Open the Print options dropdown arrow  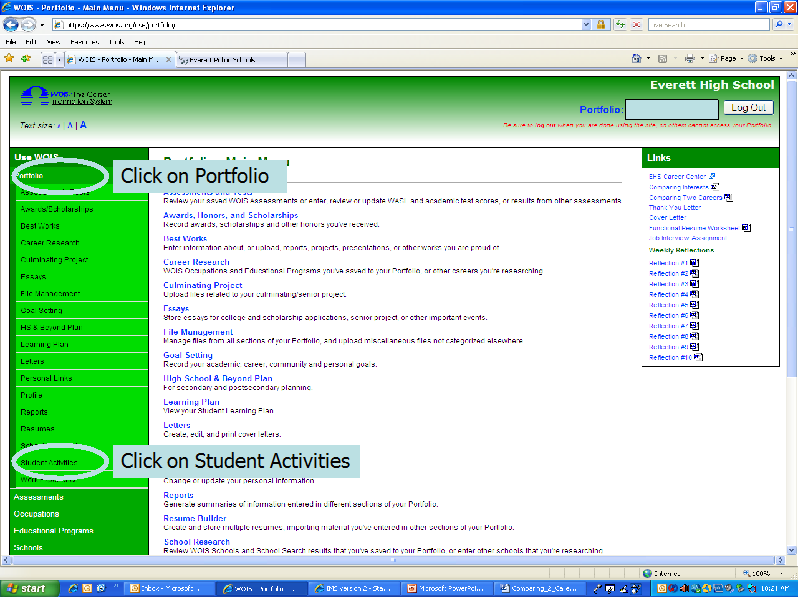tap(702, 59)
